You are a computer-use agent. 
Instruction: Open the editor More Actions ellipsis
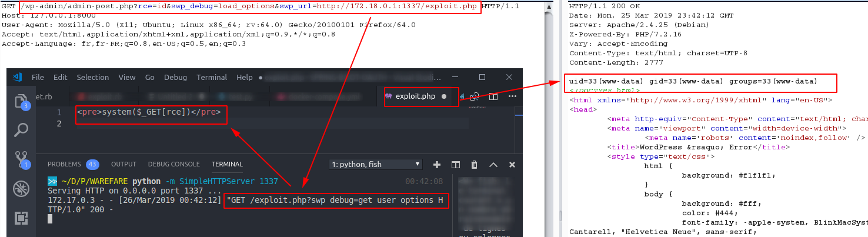coord(512,96)
